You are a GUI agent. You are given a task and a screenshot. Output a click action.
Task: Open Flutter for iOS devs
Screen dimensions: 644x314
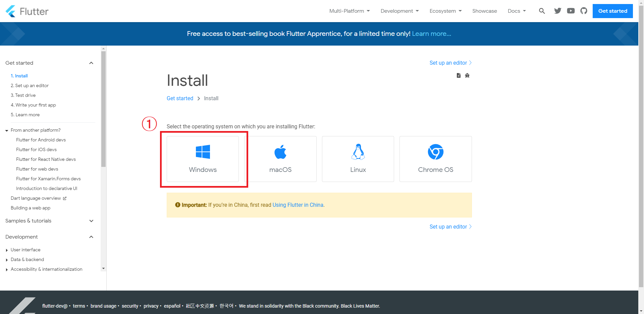click(36, 149)
